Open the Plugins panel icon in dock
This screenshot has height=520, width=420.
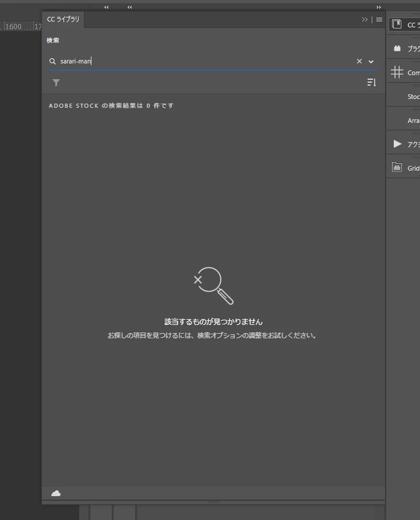[397, 48]
